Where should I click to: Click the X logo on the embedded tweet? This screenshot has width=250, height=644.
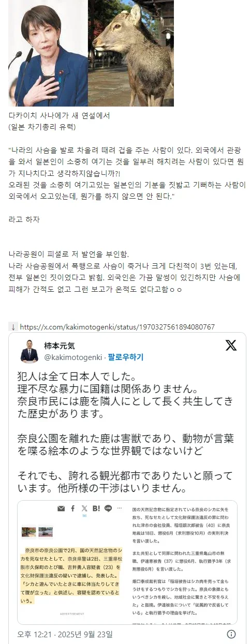231,346
